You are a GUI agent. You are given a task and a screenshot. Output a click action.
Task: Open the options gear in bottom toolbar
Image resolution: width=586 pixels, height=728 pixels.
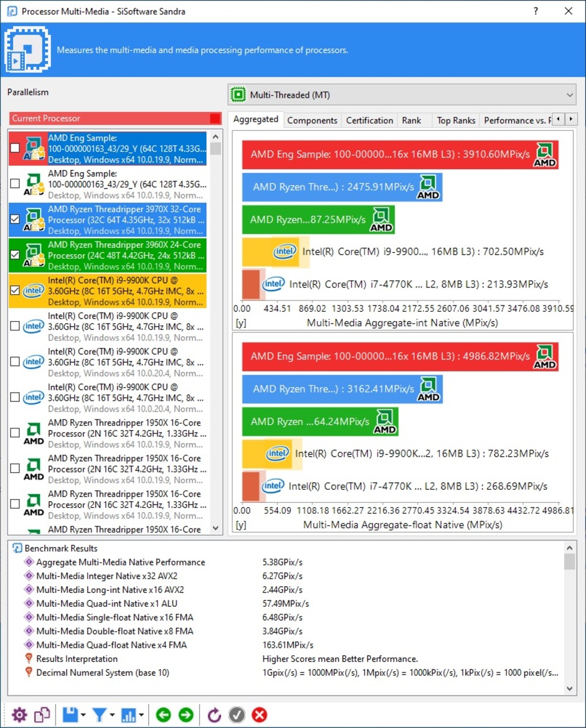[19, 715]
